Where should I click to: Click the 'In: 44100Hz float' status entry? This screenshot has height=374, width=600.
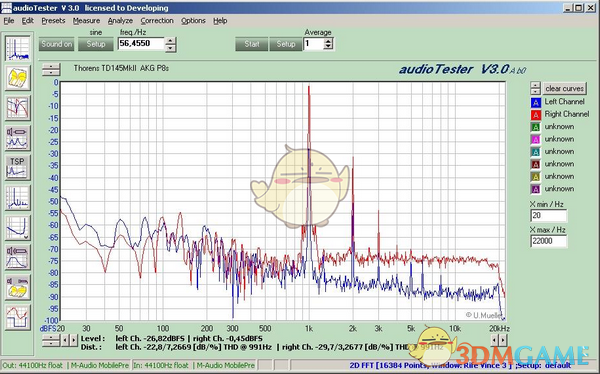[161, 366]
